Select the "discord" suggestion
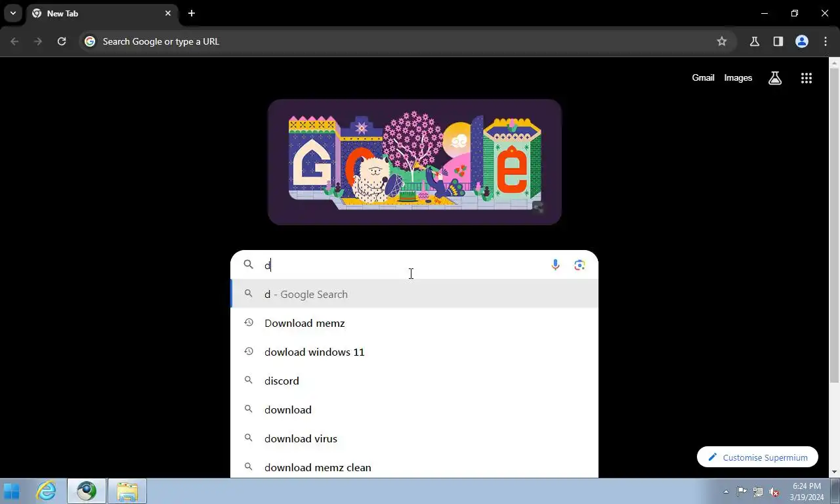The width and height of the screenshot is (840, 504). pyautogui.click(x=415, y=381)
